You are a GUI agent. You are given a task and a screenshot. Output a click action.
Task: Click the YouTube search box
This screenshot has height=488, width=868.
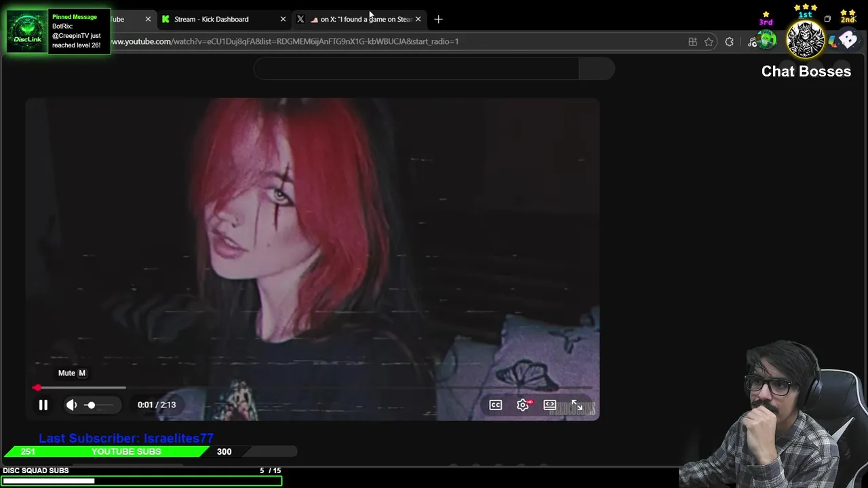pyautogui.click(x=416, y=68)
